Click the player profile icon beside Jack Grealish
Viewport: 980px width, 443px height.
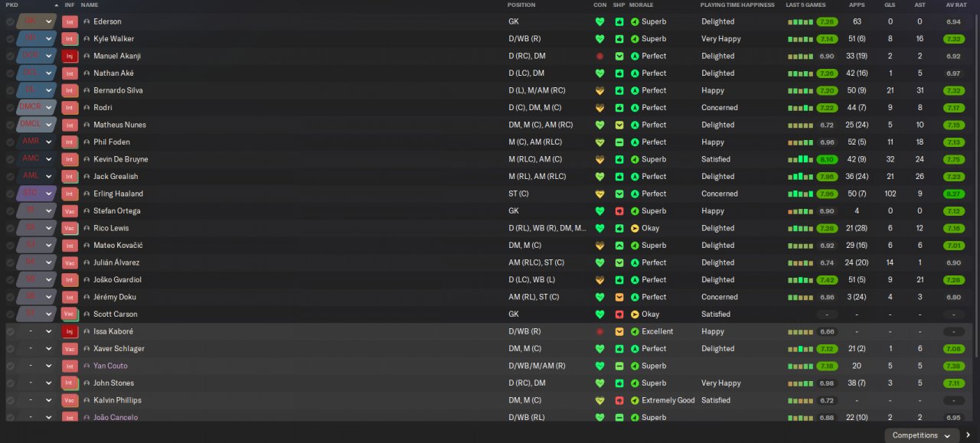click(x=87, y=177)
